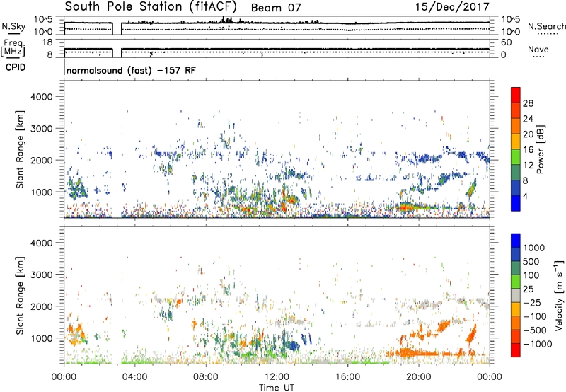Pick the red top segment of the Power colorbar
566x392 pixels.
[x=516, y=96]
